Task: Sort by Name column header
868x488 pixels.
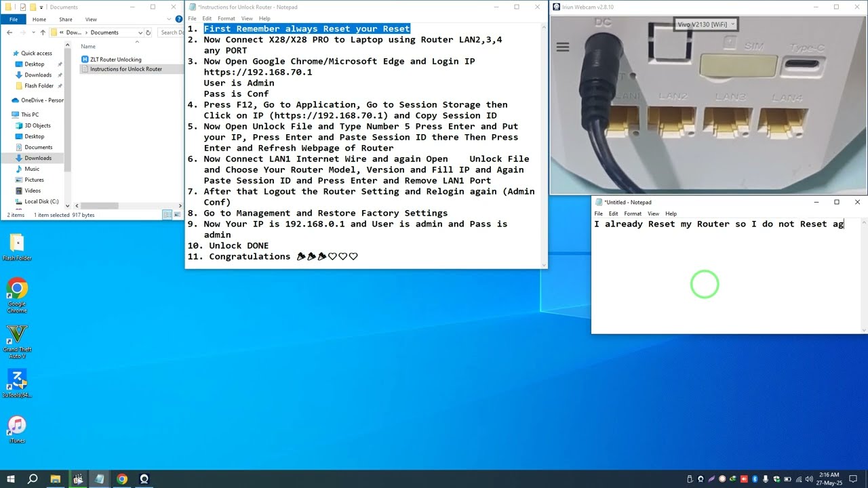Action: [x=89, y=47]
